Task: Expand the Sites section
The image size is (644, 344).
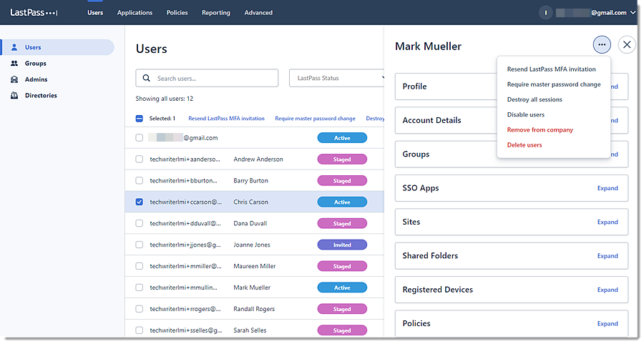Action: pyautogui.click(x=608, y=222)
